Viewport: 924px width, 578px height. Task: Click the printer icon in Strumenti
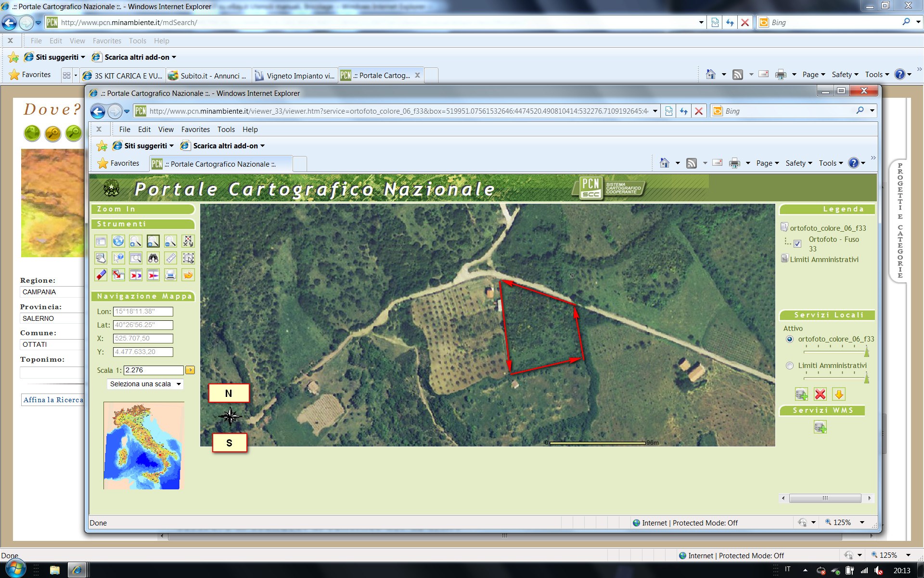point(170,275)
